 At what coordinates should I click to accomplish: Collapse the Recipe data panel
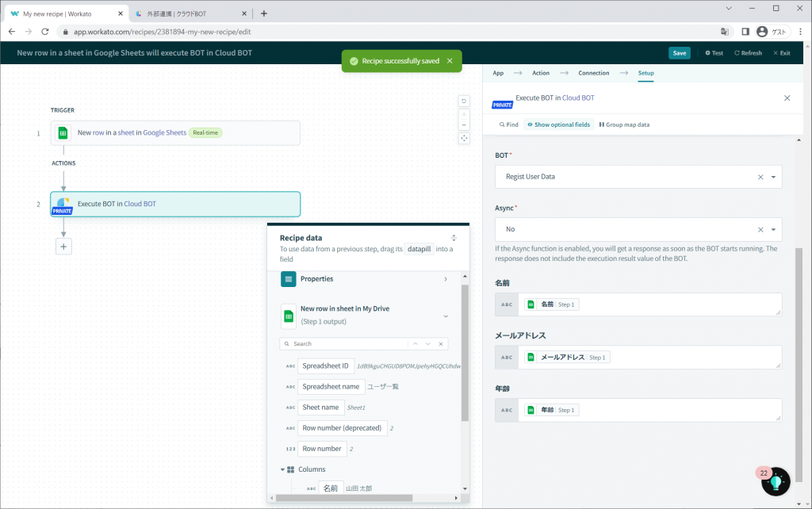(454, 238)
